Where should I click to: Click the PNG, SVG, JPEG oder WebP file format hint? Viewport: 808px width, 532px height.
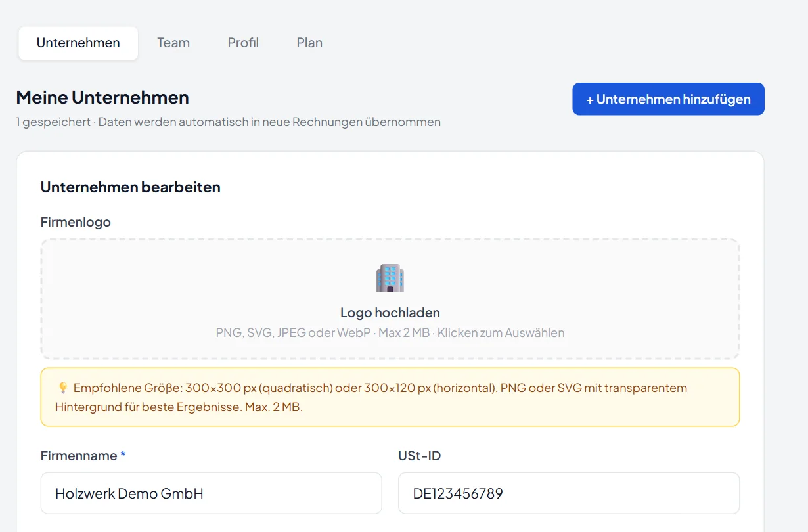coord(390,333)
